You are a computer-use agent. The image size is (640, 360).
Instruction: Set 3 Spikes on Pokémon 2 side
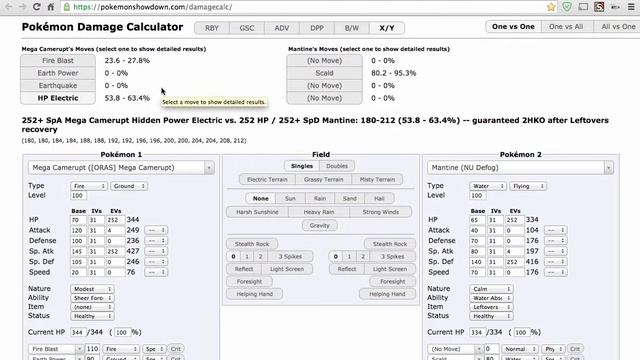(x=392, y=257)
